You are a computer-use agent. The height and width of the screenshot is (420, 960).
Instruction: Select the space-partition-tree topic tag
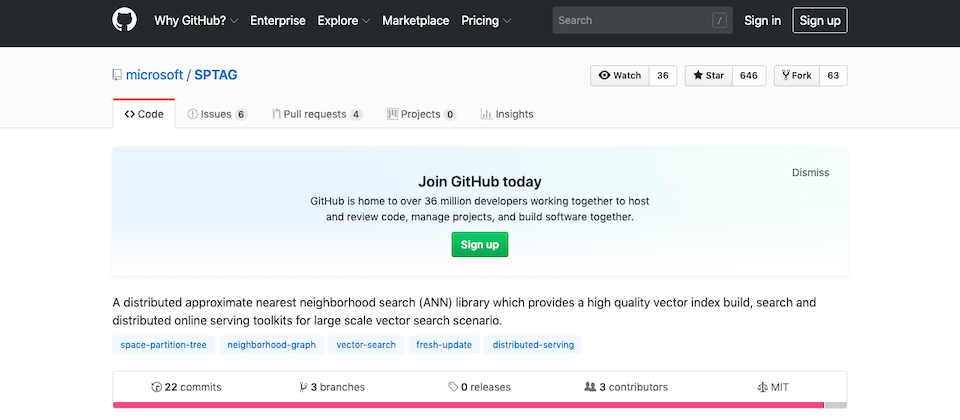(163, 345)
